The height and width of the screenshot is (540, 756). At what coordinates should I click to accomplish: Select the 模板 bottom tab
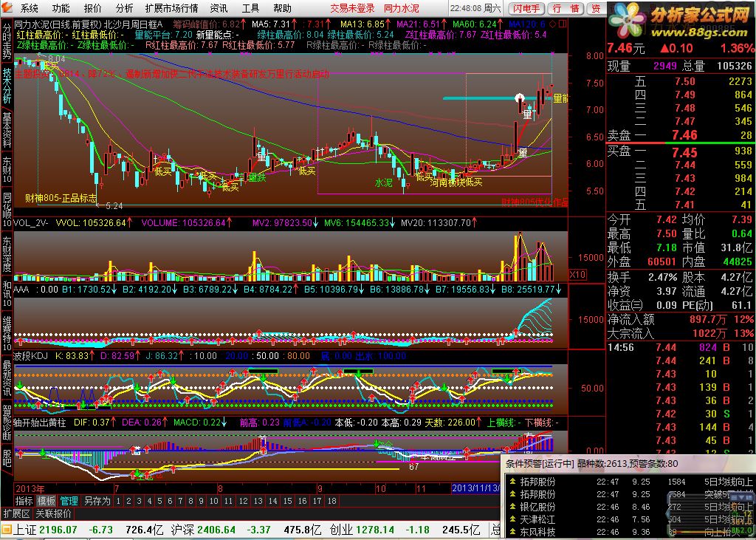[47, 501]
